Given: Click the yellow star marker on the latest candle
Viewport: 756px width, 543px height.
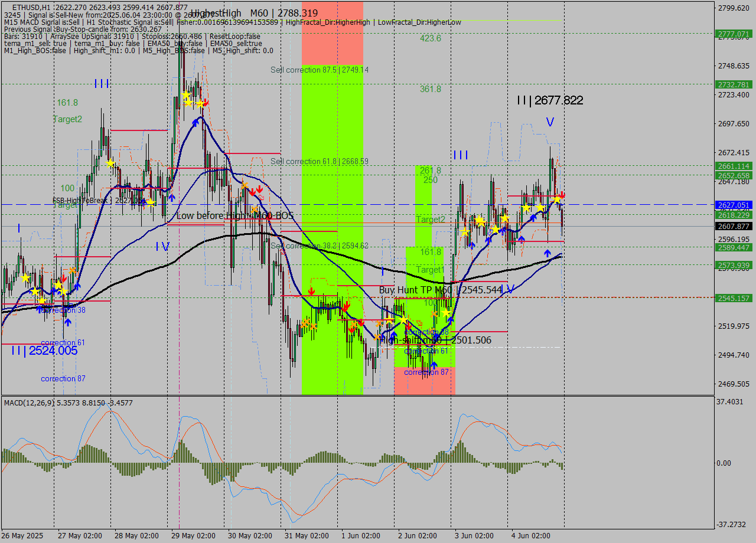Looking at the screenshot, I should tap(557, 199).
